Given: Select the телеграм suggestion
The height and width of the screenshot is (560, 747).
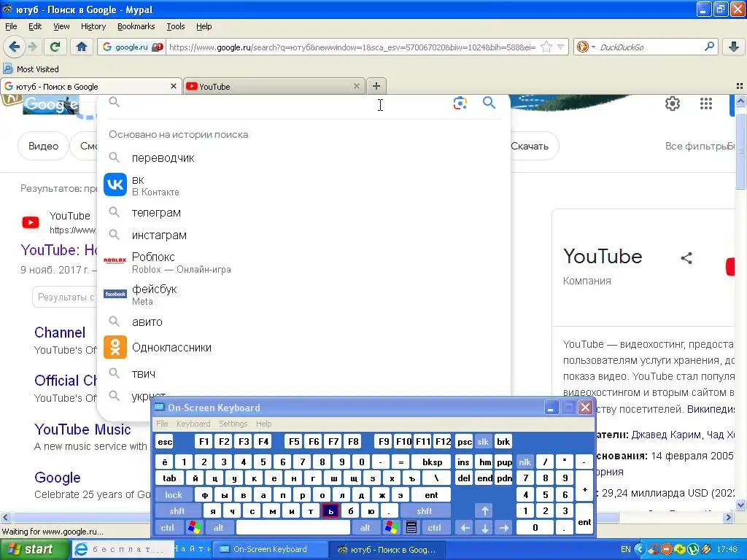Looking at the screenshot, I should pos(303,212).
